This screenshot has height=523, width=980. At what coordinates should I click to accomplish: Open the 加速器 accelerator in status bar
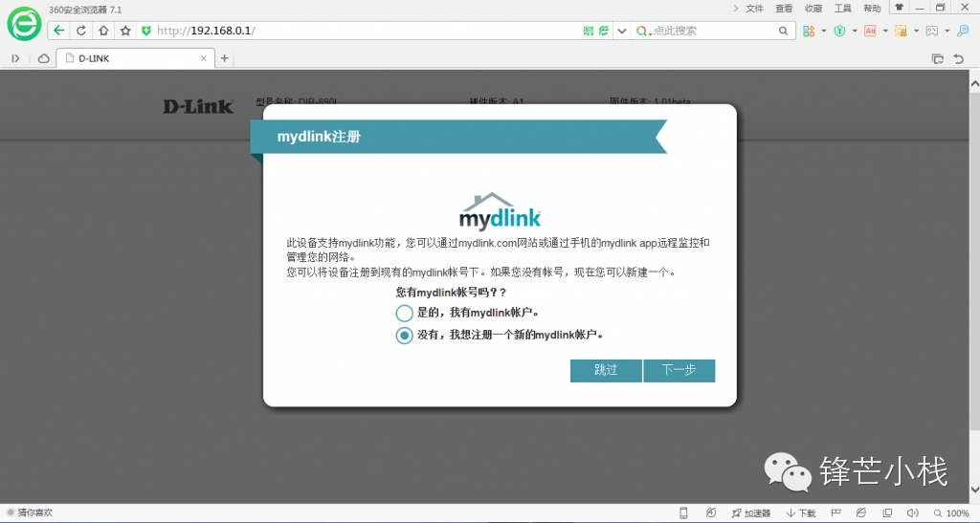pos(750,513)
